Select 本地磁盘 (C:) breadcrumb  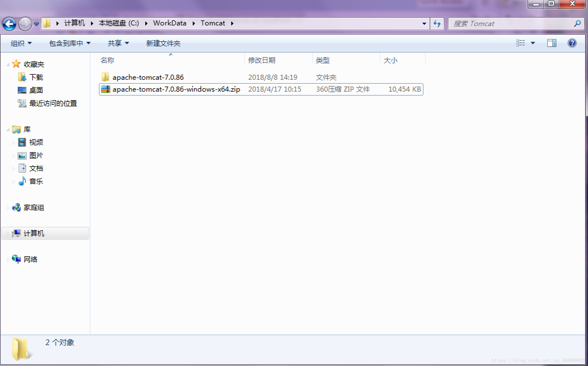[119, 23]
